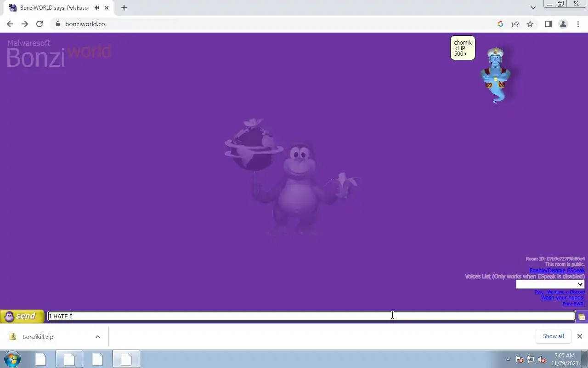
Task: Mute the tab using the speaker icon
Action: pyautogui.click(x=96, y=8)
